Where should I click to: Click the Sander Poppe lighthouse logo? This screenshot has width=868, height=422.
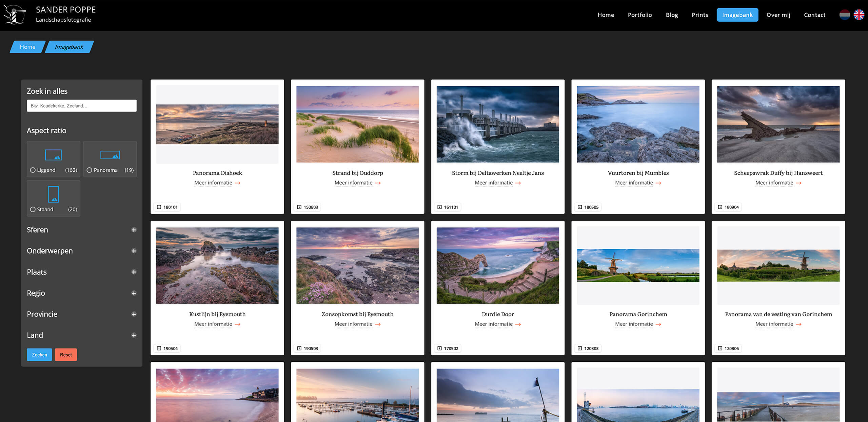(15, 15)
